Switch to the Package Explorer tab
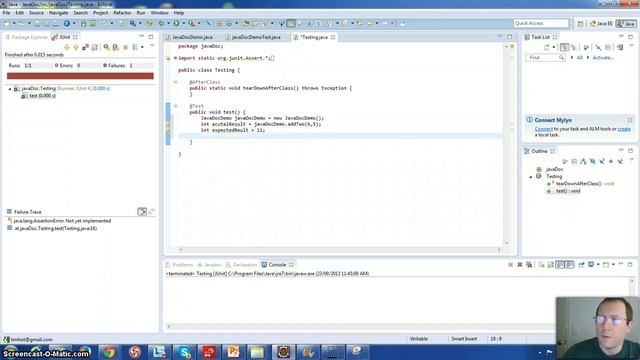Screen dimensions: 640x360 coord(26,37)
